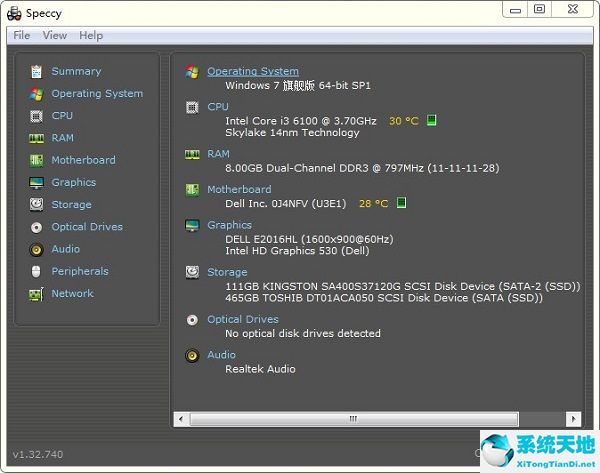The width and height of the screenshot is (600, 473).
Task: Open the View menu
Action: [x=54, y=35]
